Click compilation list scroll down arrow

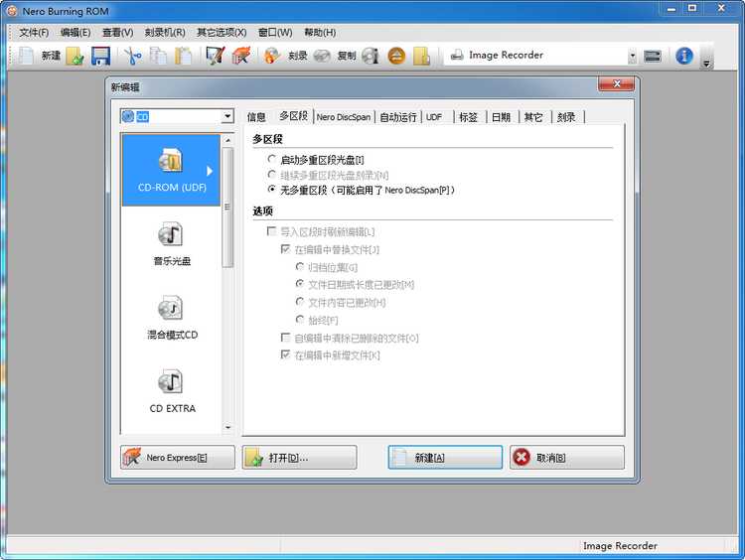(x=227, y=427)
